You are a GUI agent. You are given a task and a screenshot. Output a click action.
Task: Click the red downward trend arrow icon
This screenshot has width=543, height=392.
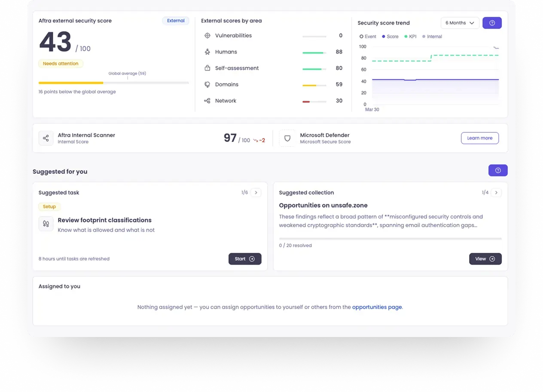(255, 140)
